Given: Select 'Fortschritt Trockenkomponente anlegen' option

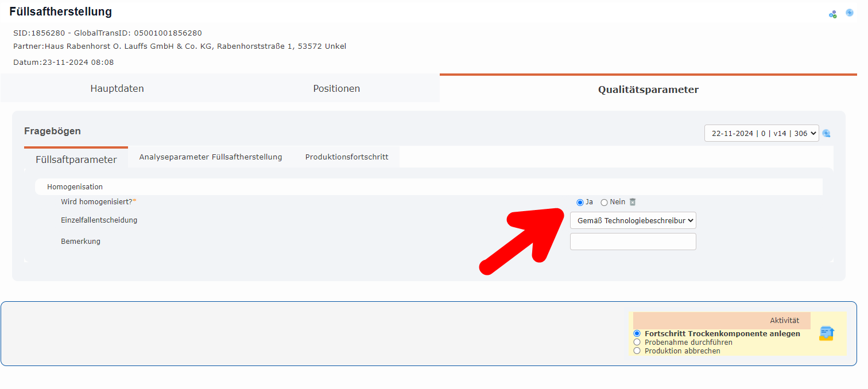Looking at the screenshot, I should pyautogui.click(x=637, y=333).
